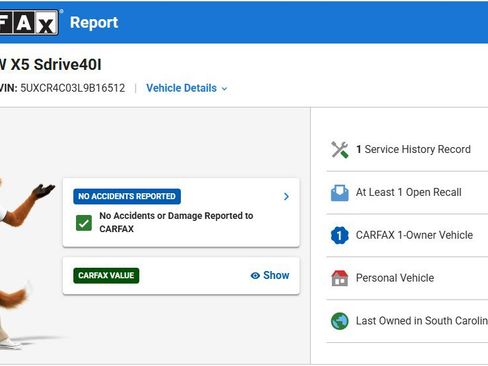
Task: Click the NO ACCIDENTS REPORTED badge
Action: (127, 196)
